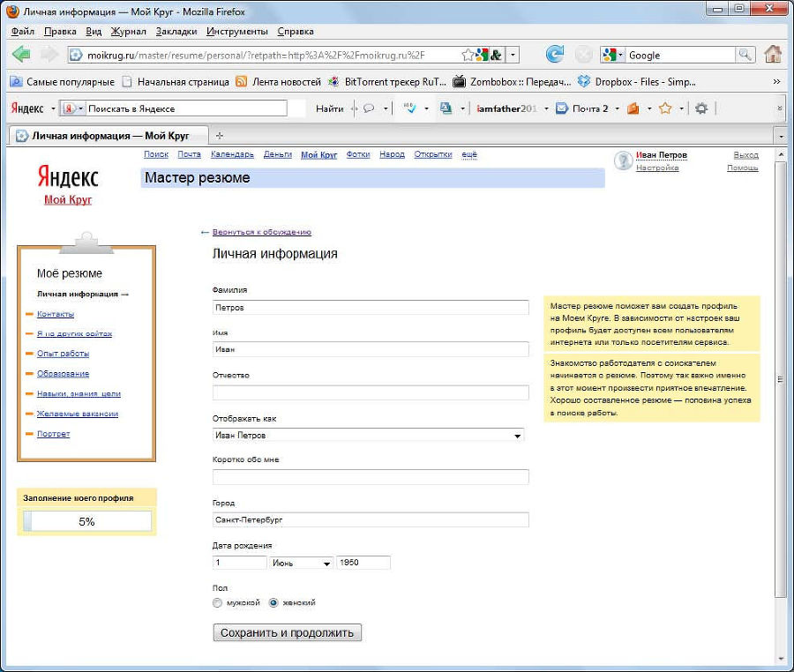794x672 pixels.
Task: Click into the Отчество text field
Action: coord(371,392)
